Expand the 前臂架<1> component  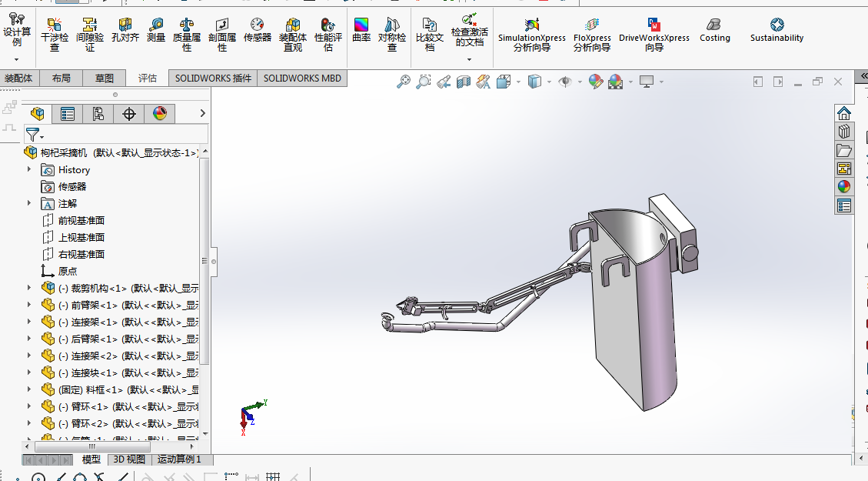(29, 305)
